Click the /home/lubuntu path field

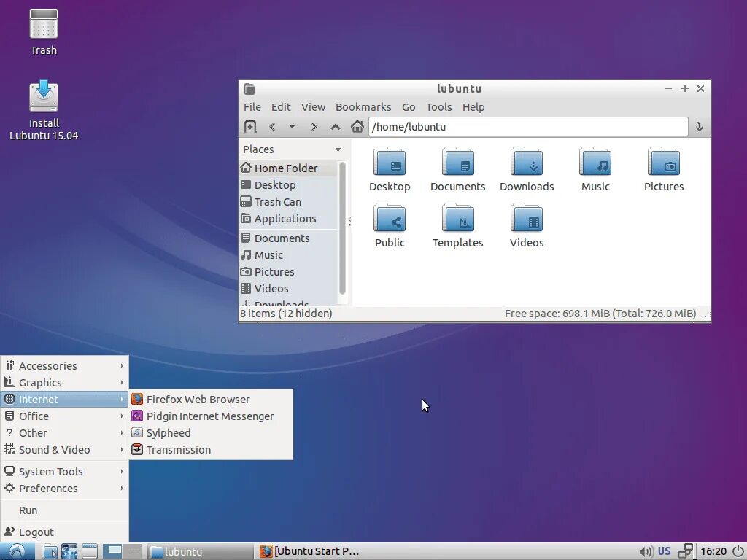coord(528,127)
